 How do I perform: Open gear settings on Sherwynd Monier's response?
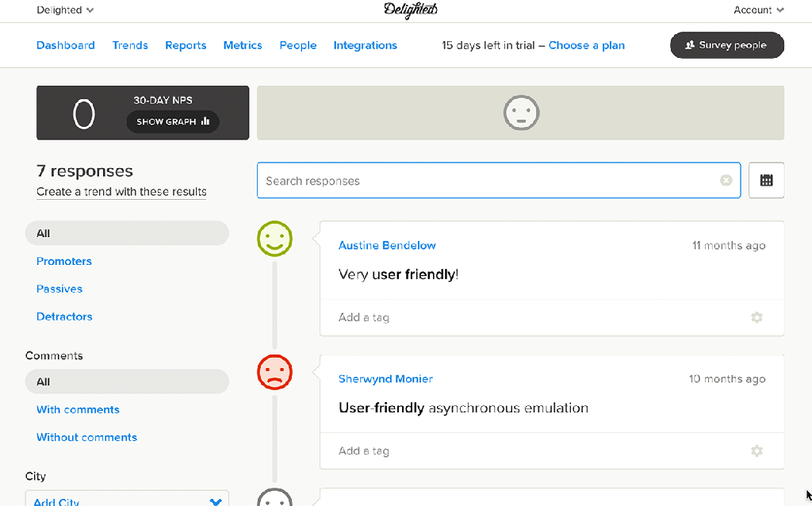[x=756, y=451]
